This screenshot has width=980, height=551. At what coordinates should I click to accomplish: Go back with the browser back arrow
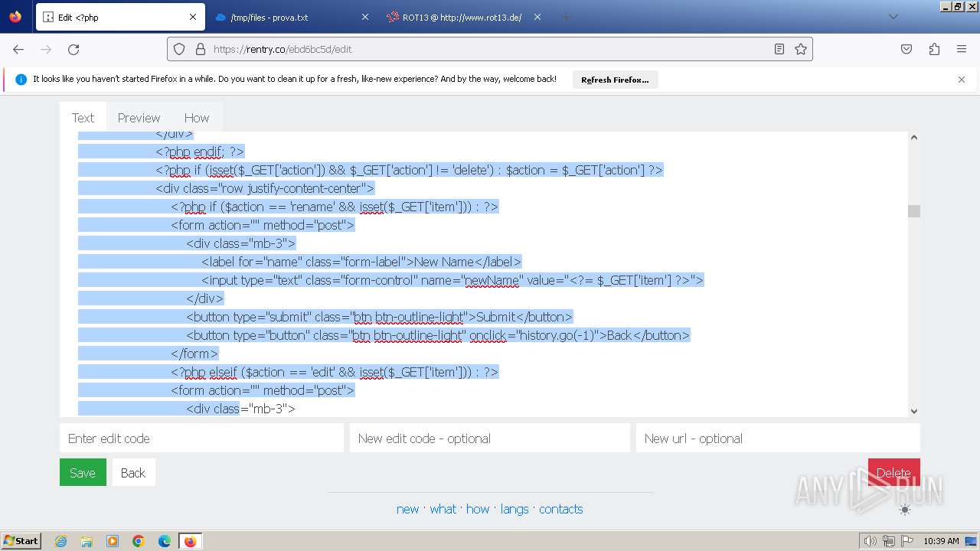pos(18,49)
